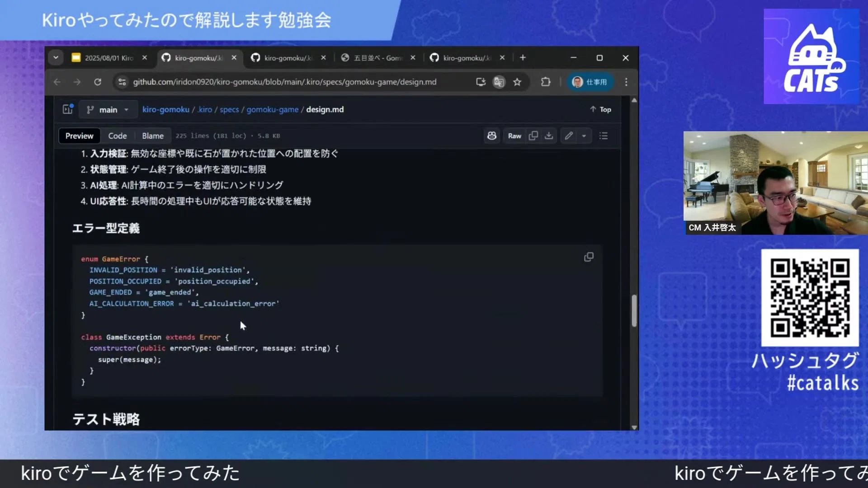Jump to Top of file
This screenshot has height=488, width=868.
click(x=600, y=109)
